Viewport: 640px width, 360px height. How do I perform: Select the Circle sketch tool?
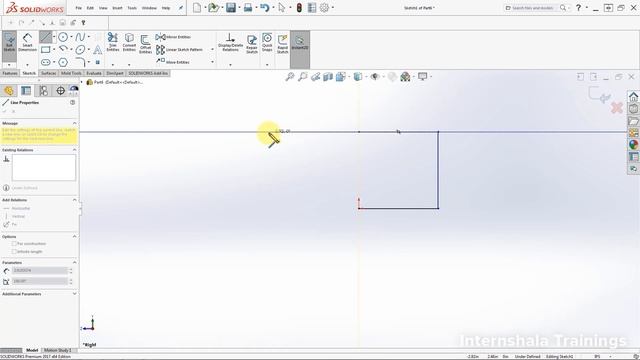coord(63,37)
